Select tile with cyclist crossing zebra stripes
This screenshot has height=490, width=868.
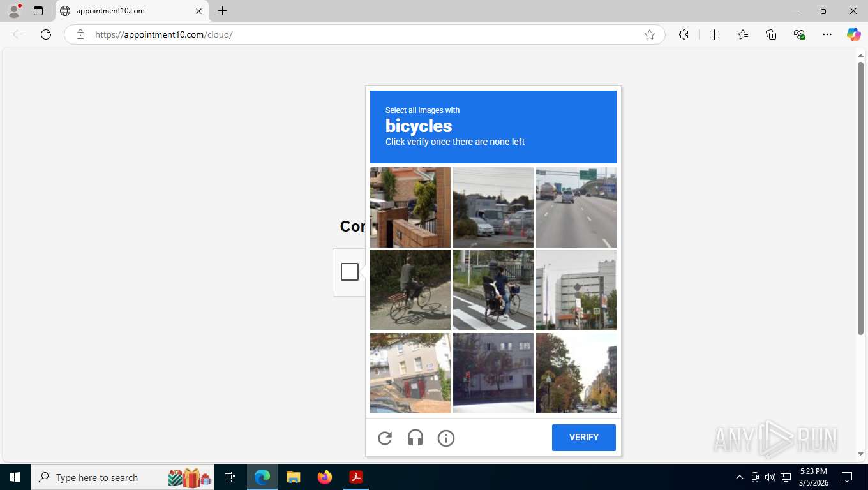493,290
